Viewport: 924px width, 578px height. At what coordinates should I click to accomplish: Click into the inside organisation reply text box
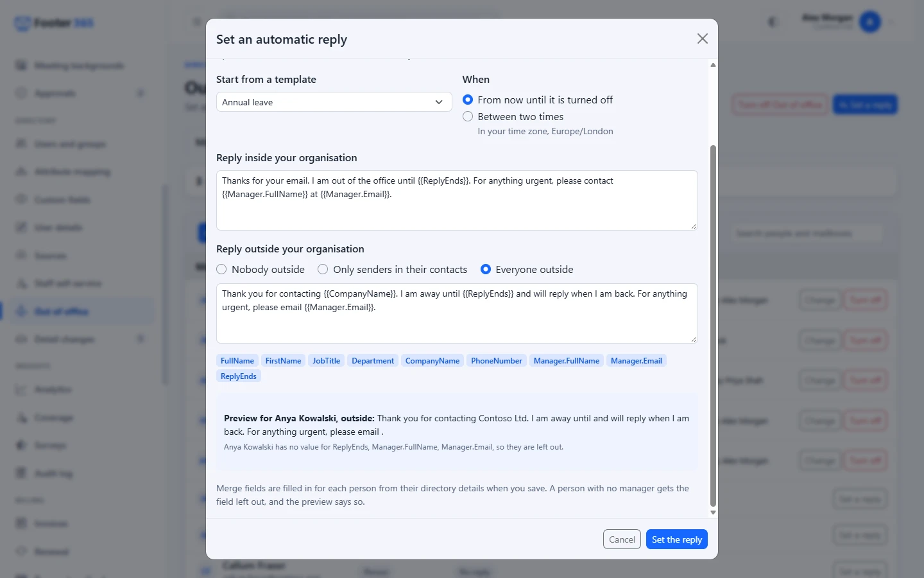point(457,200)
